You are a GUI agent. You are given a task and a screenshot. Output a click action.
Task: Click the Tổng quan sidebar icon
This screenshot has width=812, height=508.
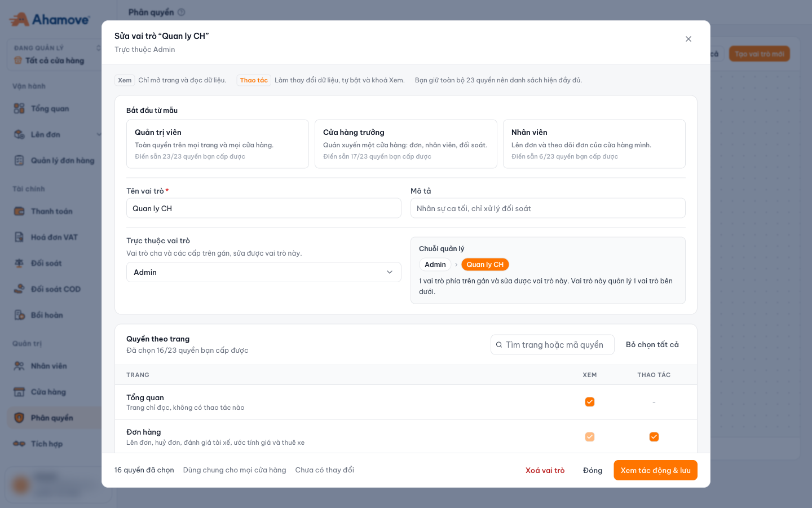(x=19, y=108)
